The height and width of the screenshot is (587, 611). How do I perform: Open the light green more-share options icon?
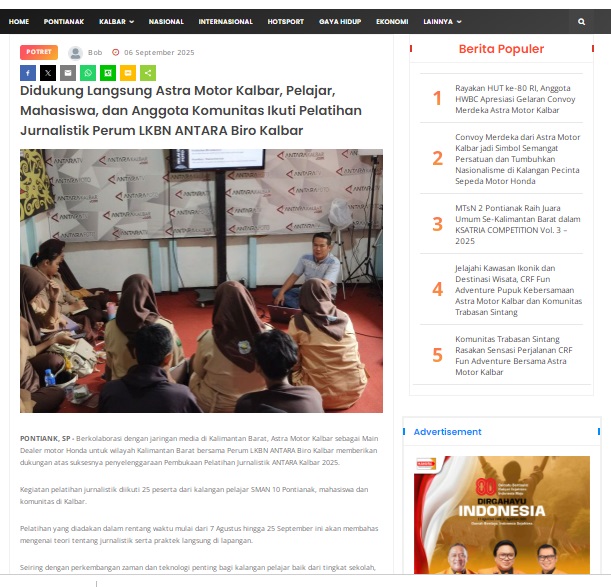point(148,73)
